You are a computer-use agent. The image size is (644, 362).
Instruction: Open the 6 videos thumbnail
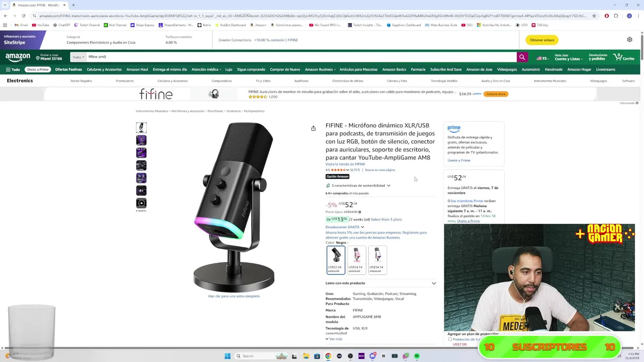[x=141, y=203]
